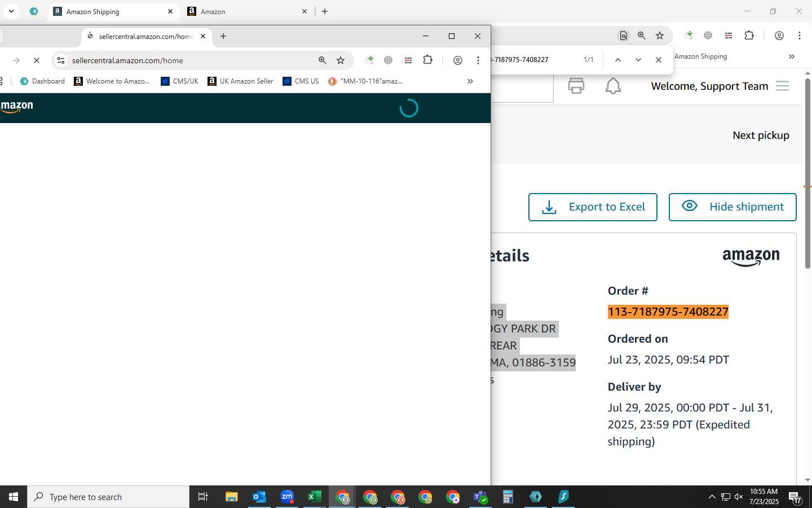Expand hidden bookmarks in the back window

pos(791,56)
